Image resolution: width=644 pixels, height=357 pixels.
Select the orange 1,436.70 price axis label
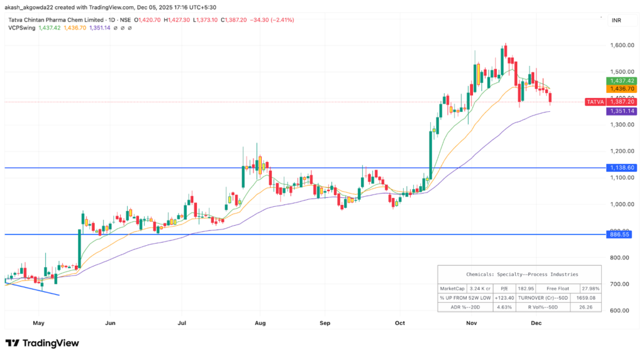(x=619, y=89)
